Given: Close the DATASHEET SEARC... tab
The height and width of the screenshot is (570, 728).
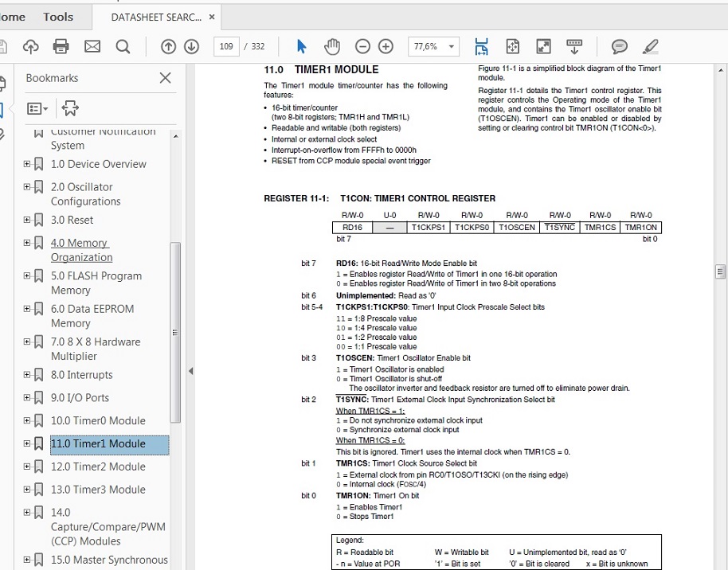Looking at the screenshot, I should point(212,18).
